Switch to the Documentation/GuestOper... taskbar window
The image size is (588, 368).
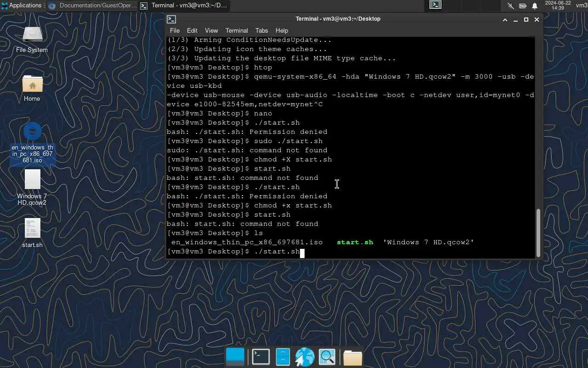tap(92, 6)
